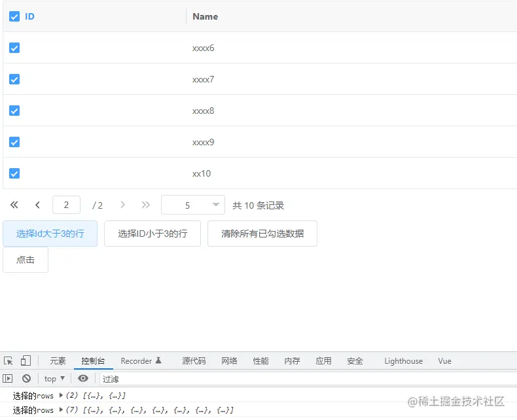Select the cell text xx10
Image resolution: width=517 pixels, height=420 pixels.
coord(202,173)
